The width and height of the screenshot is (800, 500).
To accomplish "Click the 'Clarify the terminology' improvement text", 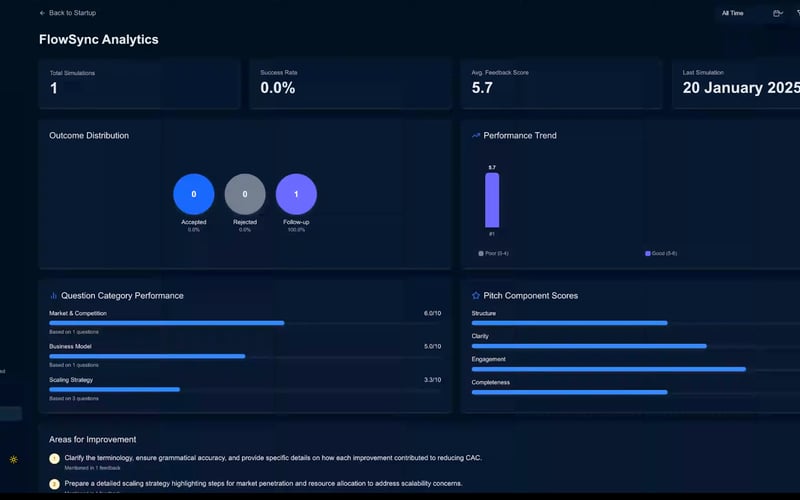I will (273, 458).
